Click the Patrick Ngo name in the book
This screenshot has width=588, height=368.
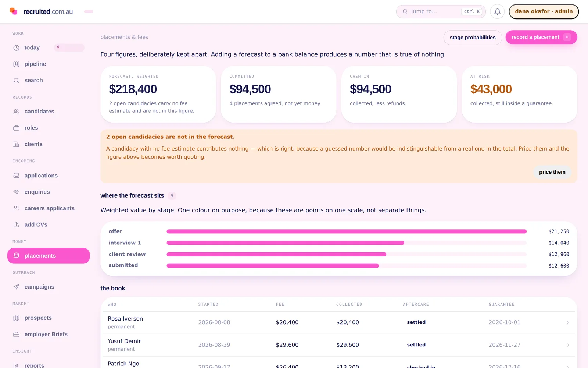coord(123,364)
